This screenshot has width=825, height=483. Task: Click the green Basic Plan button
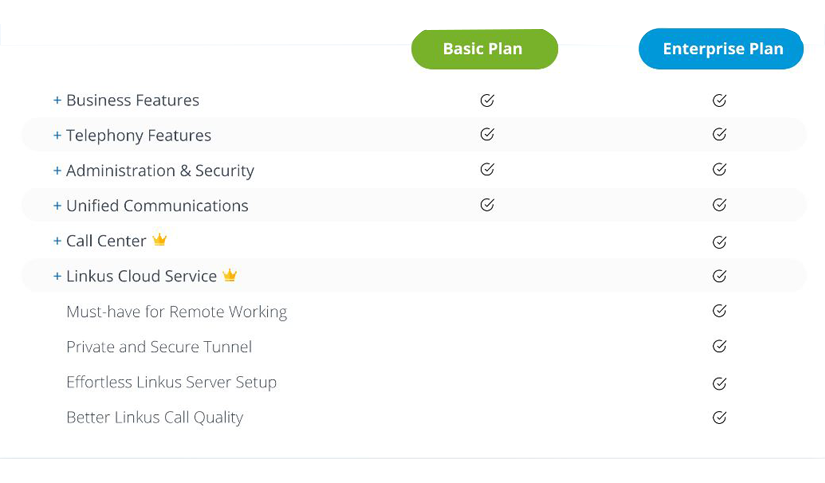(x=484, y=49)
